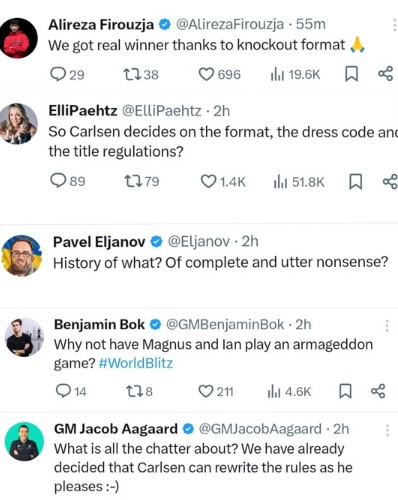Viewport: 398px width, 500px height.
Task: View analytics of ElliPaehtz's tweet
Action: pyautogui.click(x=299, y=182)
